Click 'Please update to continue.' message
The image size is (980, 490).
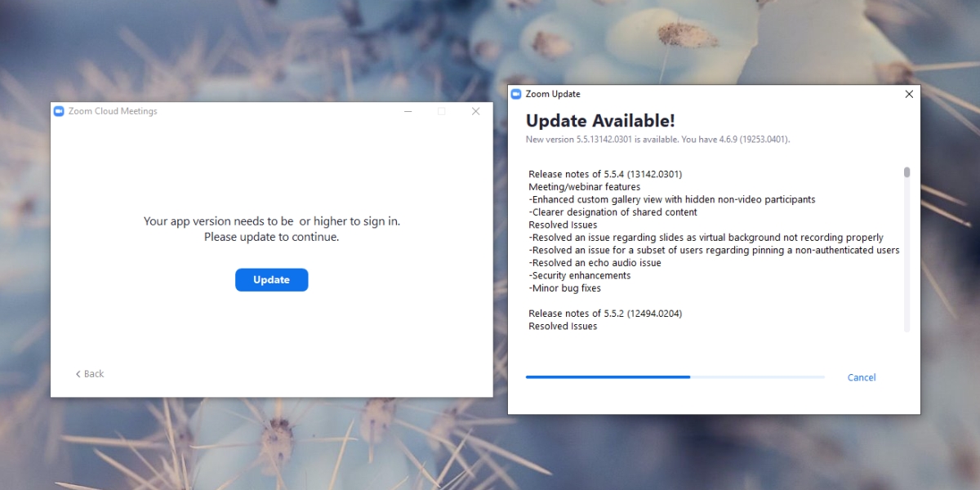pyautogui.click(x=271, y=237)
